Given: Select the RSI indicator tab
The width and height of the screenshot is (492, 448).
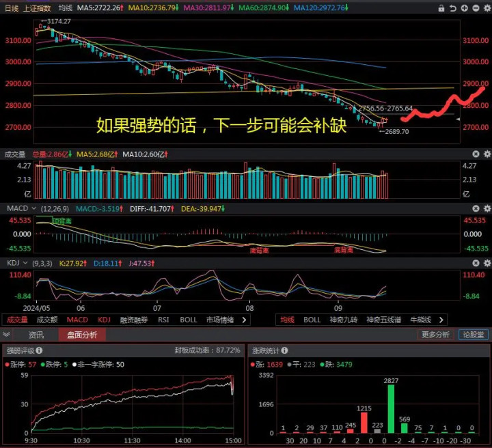Looking at the screenshot, I should 163,320.
